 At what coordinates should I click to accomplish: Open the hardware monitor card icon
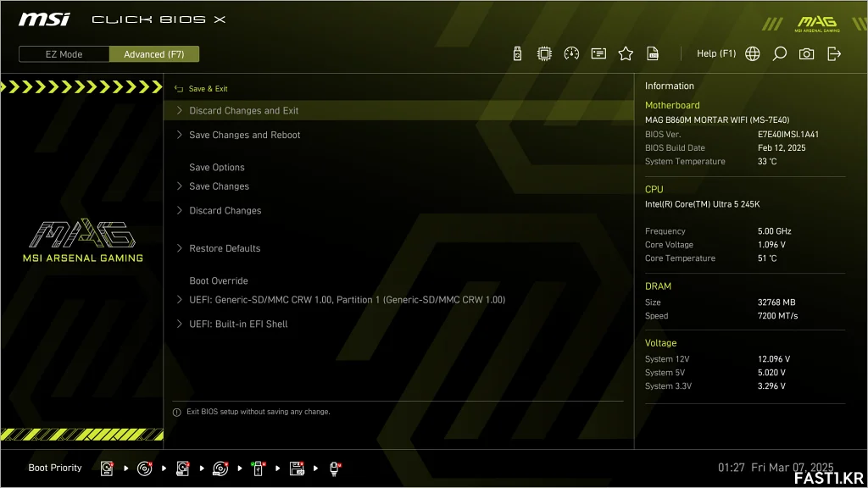click(598, 53)
